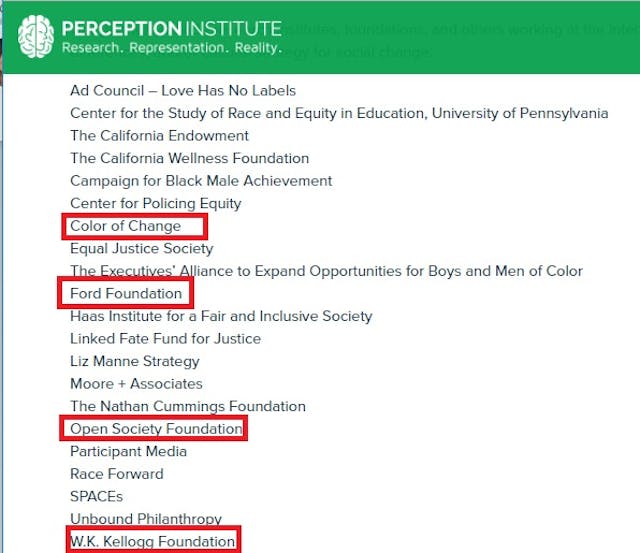Open Equal Justice Society link
The width and height of the screenshot is (640, 553).
[x=141, y=248]
